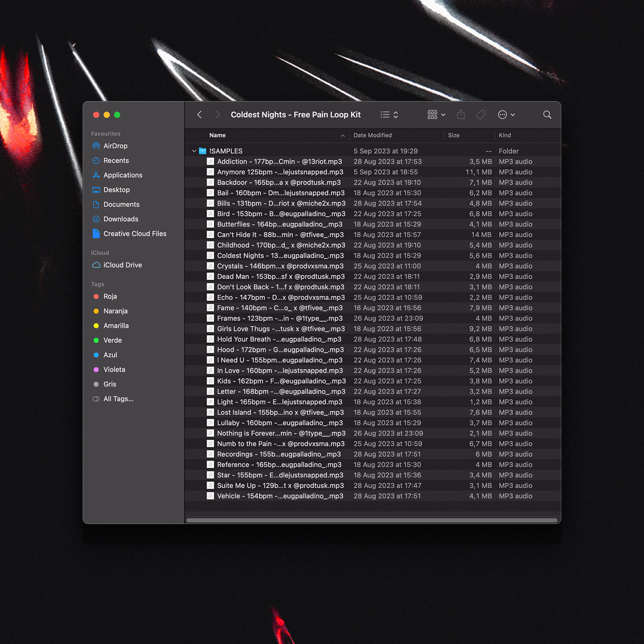The image size is (644, 644).
Task: Select the Coldest Nights mp3 file icon
Action: (x=210, y=255)
